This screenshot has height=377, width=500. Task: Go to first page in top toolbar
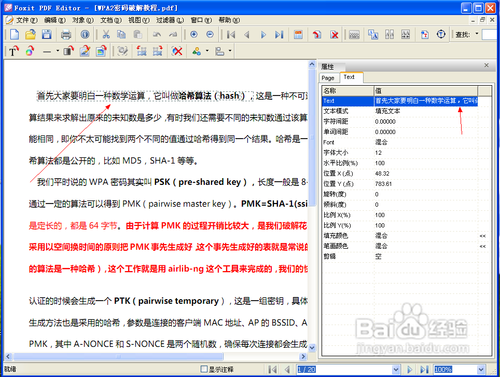(x=231, y=34)
